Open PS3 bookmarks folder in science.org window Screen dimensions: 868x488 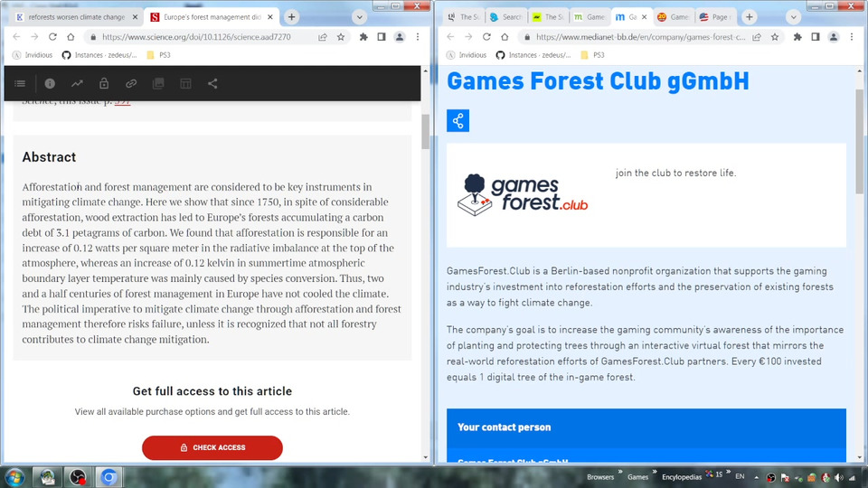(159, 55)
